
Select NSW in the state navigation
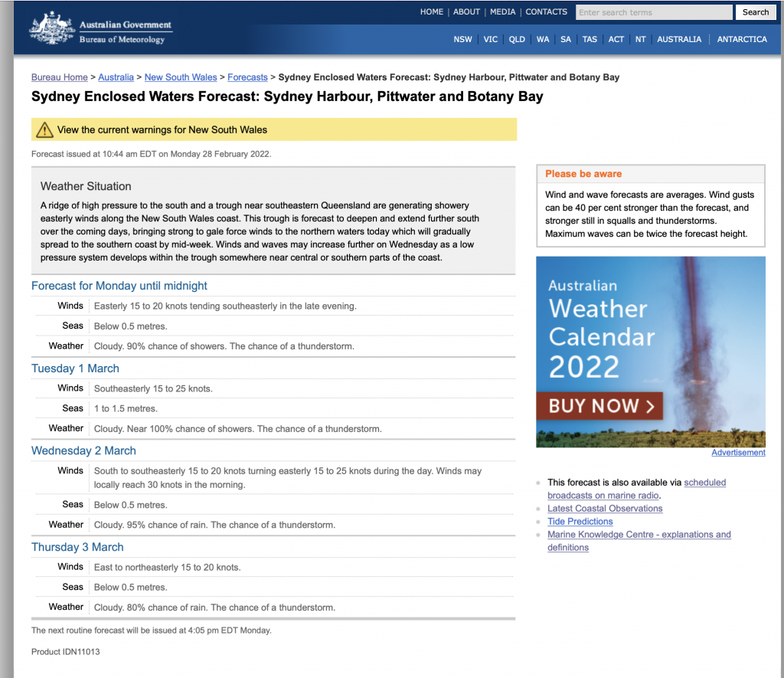coord(462,39)
